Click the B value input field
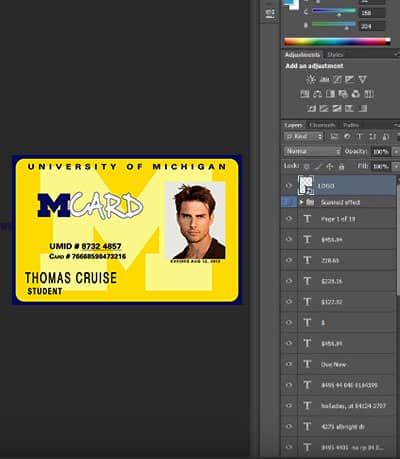 [x=372, y=26]
